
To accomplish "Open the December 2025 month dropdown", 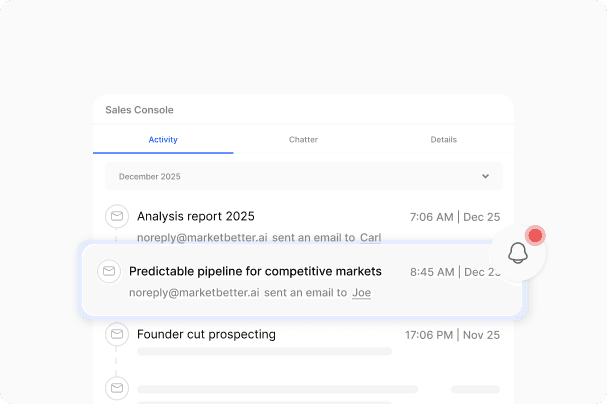I will (303, 176).
